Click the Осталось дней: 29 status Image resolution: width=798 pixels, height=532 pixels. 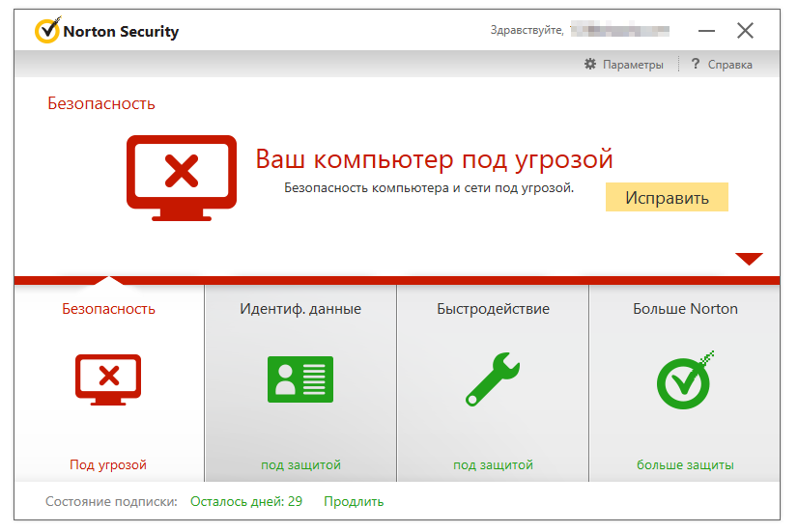246,501
